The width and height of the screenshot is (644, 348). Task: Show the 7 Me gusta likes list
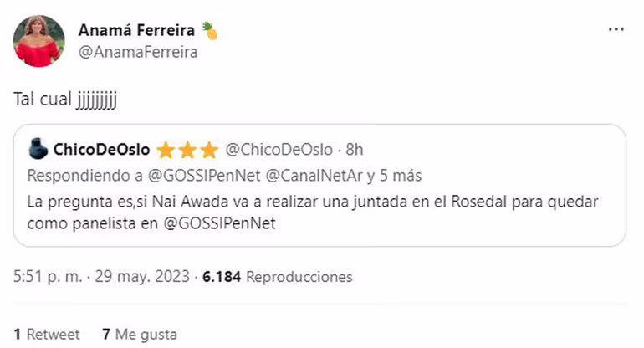coord(139,334)
